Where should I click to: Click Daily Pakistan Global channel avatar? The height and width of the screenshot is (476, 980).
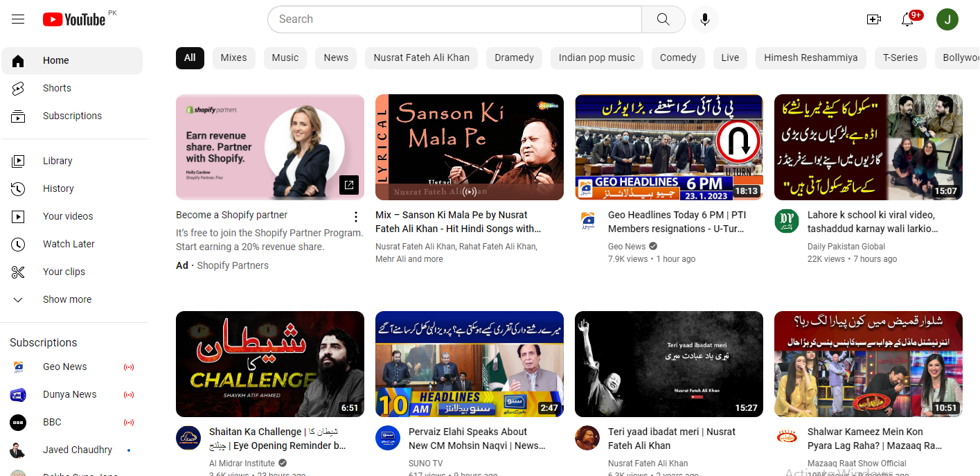(x=787, y=221)
